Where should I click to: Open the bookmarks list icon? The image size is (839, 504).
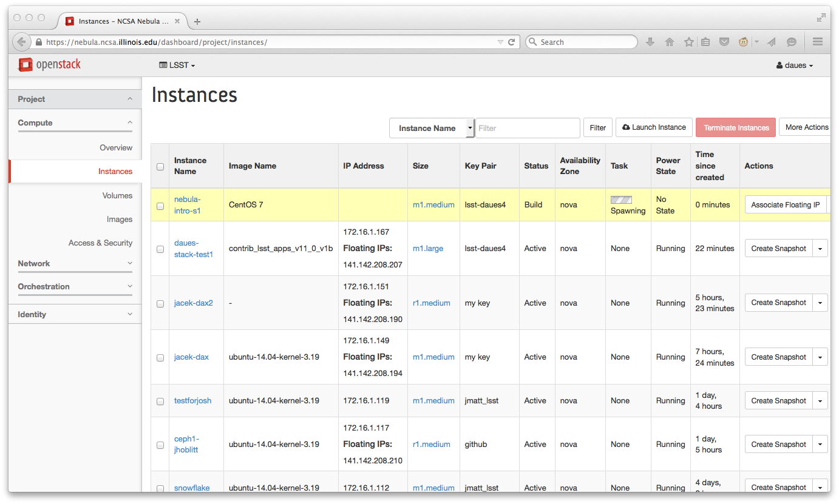click(x=705, y=42)
